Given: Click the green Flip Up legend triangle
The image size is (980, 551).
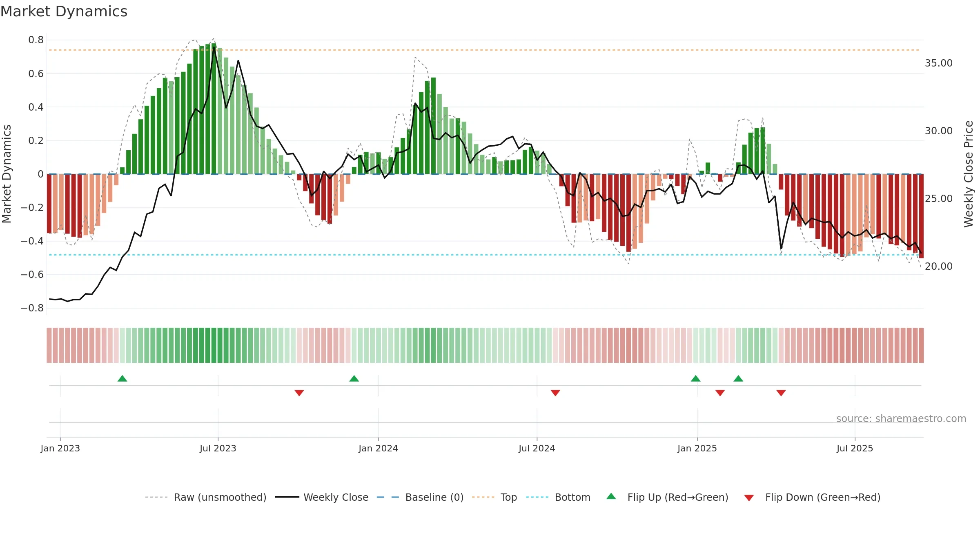Looking at the screenshot, I should 611,496.
